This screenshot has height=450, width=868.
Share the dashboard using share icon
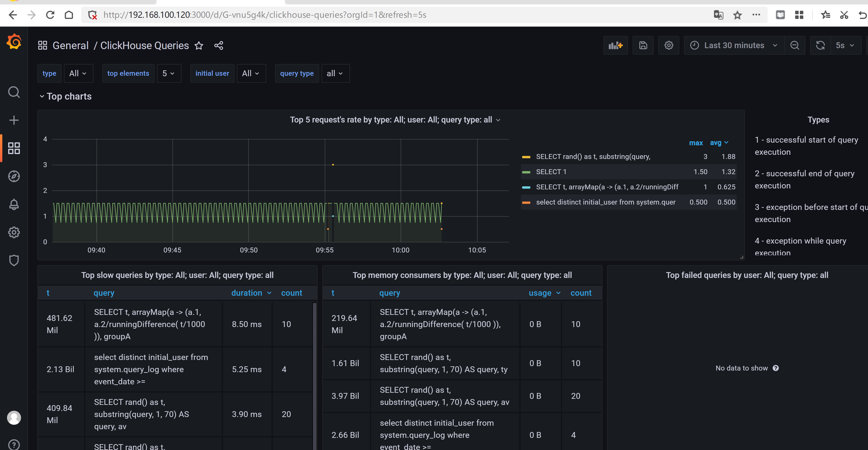(219, 46)
